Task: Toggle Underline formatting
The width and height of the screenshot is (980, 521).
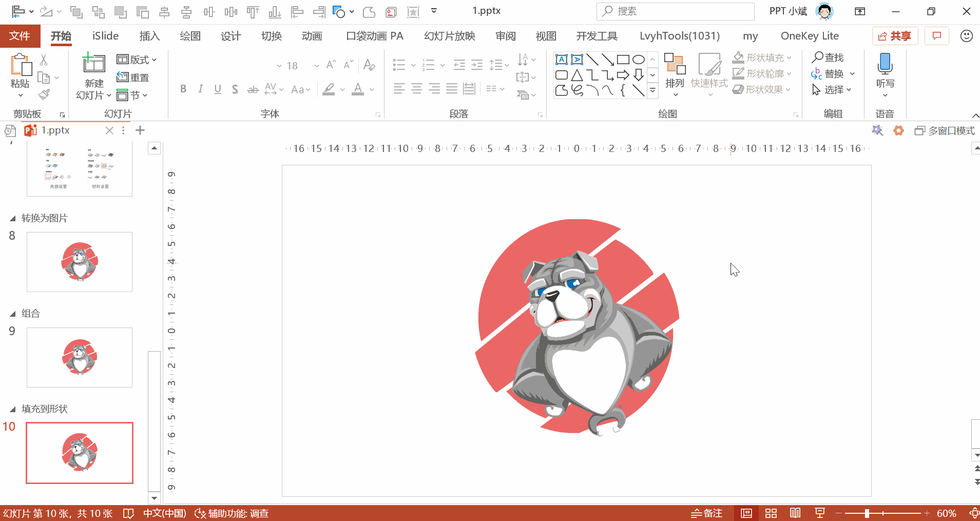Action: [x=218, y=89]
